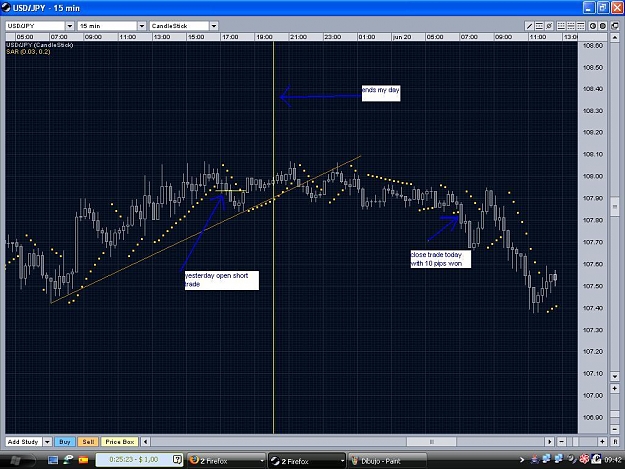
Task: Click the 19:00 time axis label
Action: 264,37
